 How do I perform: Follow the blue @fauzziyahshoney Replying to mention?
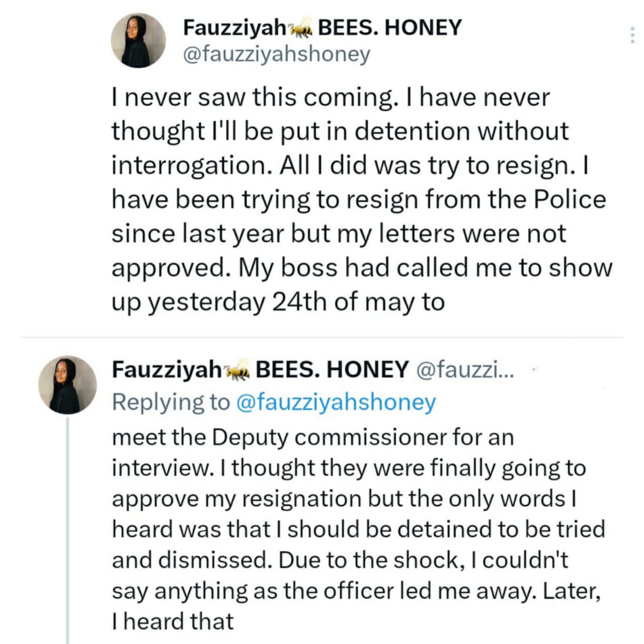[x=336, y=402]
